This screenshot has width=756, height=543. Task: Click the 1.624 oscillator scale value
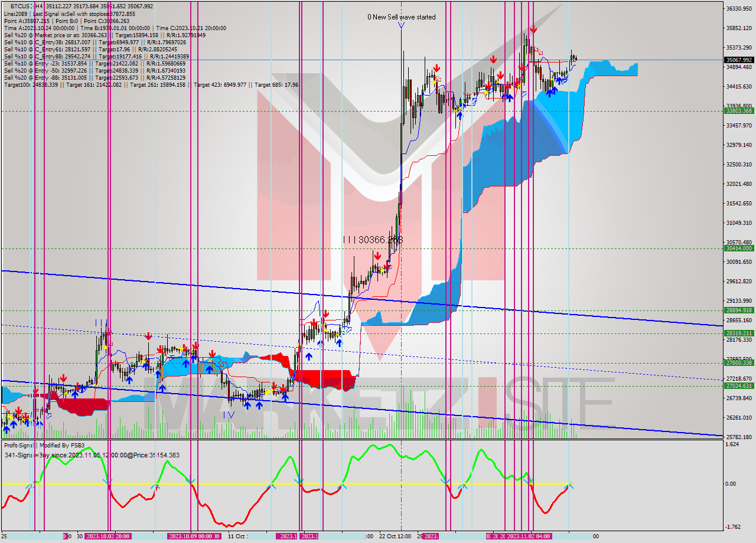732,444
